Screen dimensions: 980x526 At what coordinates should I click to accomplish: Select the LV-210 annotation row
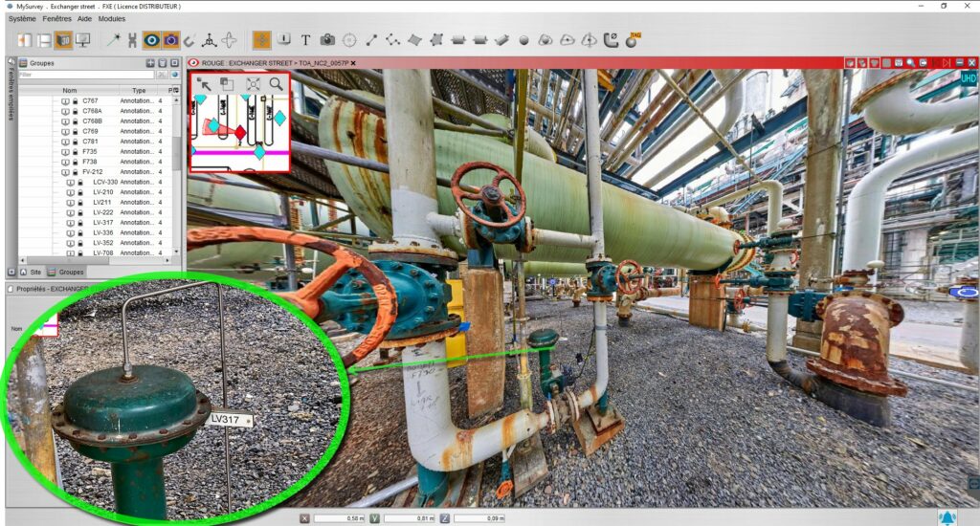pyautogui.click(x=103, y=192)
